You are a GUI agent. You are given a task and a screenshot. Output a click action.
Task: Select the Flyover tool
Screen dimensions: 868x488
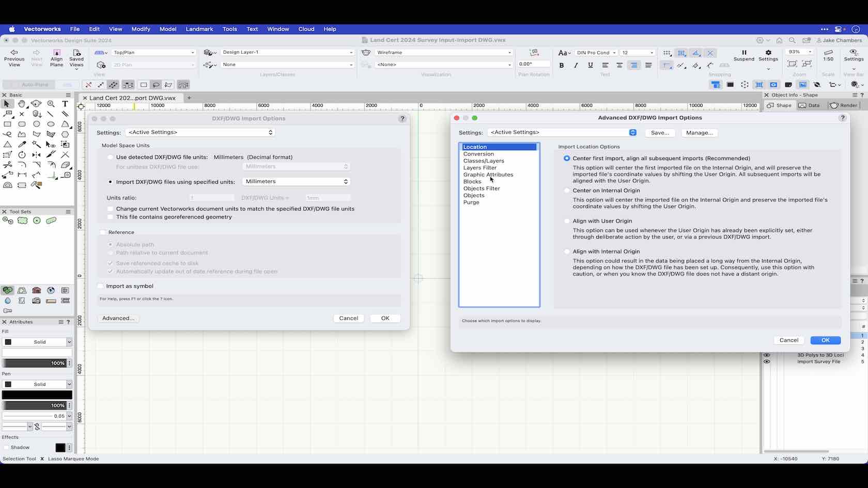pyautogui.click(x=36, y=104)
